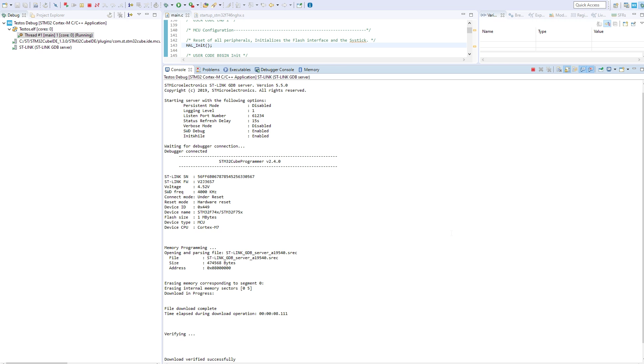Open dropdown next to Run launch icon
This screenshot has width=644, height=364.
[x=185, y=5]
